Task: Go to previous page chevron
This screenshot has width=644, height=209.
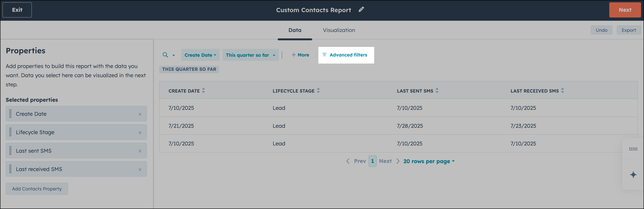Action: 348,161
